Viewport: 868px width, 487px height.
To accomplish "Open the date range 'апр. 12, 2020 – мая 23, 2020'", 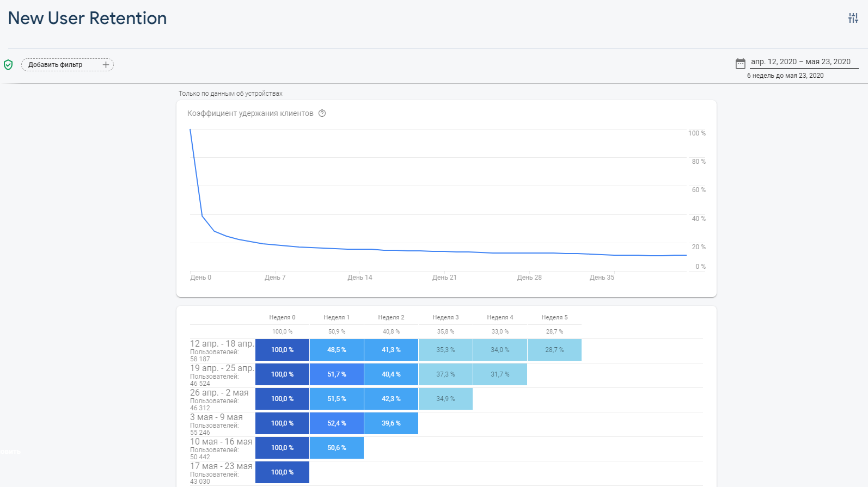I will pos(800,62).
